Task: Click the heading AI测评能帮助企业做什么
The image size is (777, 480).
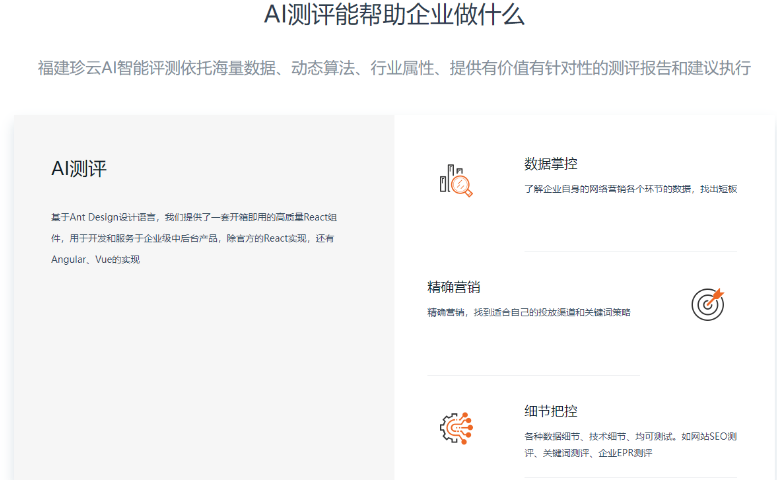Action: (x=393, y=15)
